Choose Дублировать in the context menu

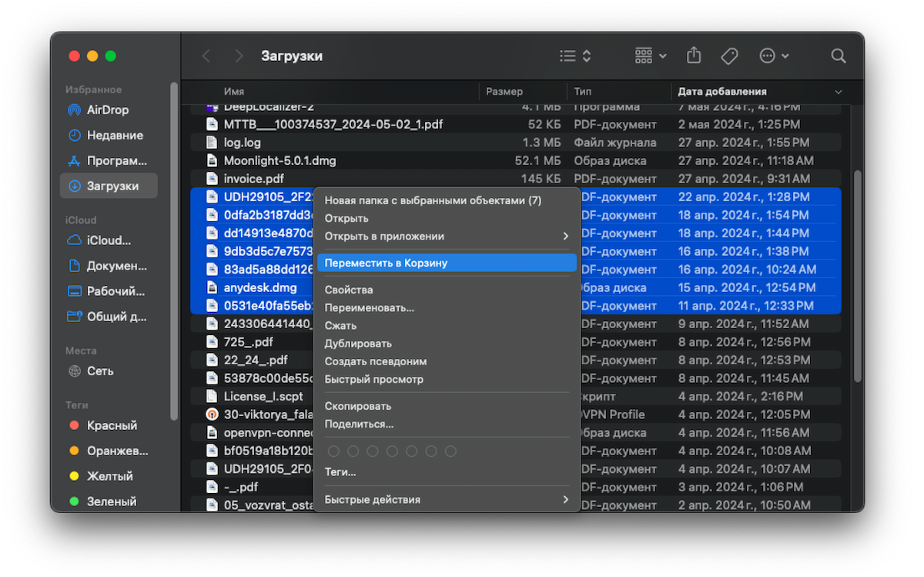pyautogui.click(x=447, y=344)
